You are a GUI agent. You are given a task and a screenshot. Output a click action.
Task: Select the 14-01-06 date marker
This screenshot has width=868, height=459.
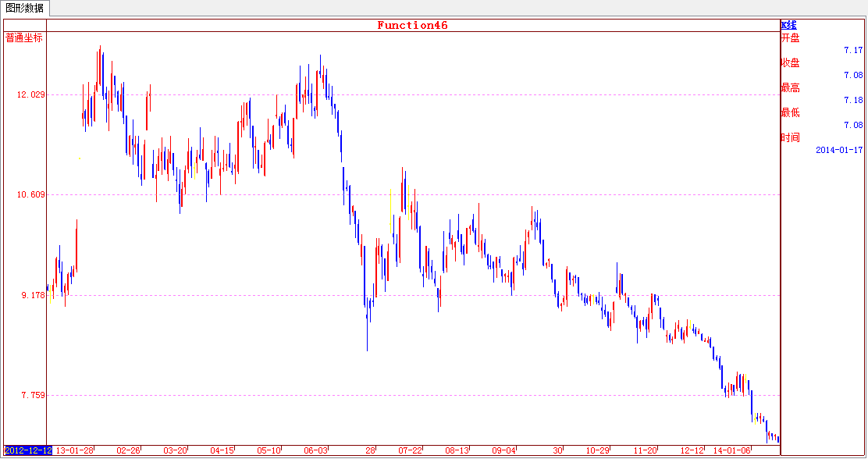click(x=731, y=450)
